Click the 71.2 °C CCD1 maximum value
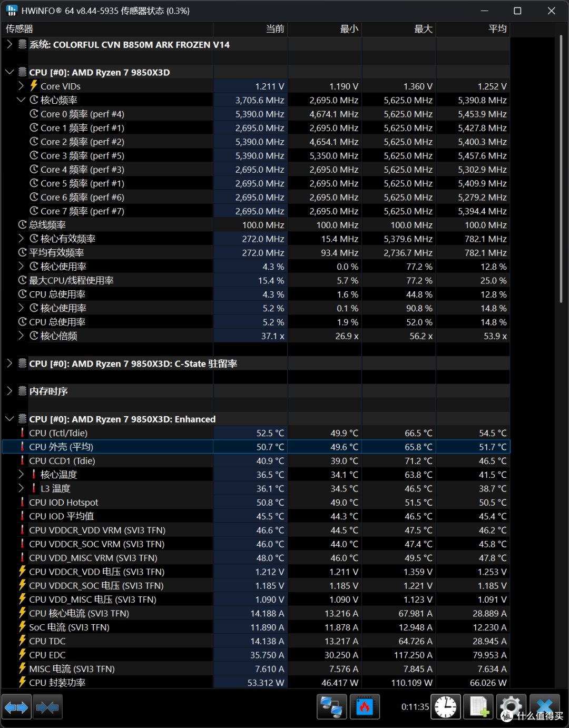The height and width of the screenshot is (728, 569). point(419,460)
